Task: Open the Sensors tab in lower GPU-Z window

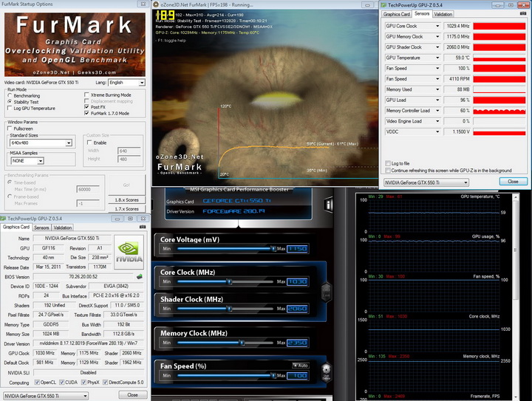Action: pos(41,227)
